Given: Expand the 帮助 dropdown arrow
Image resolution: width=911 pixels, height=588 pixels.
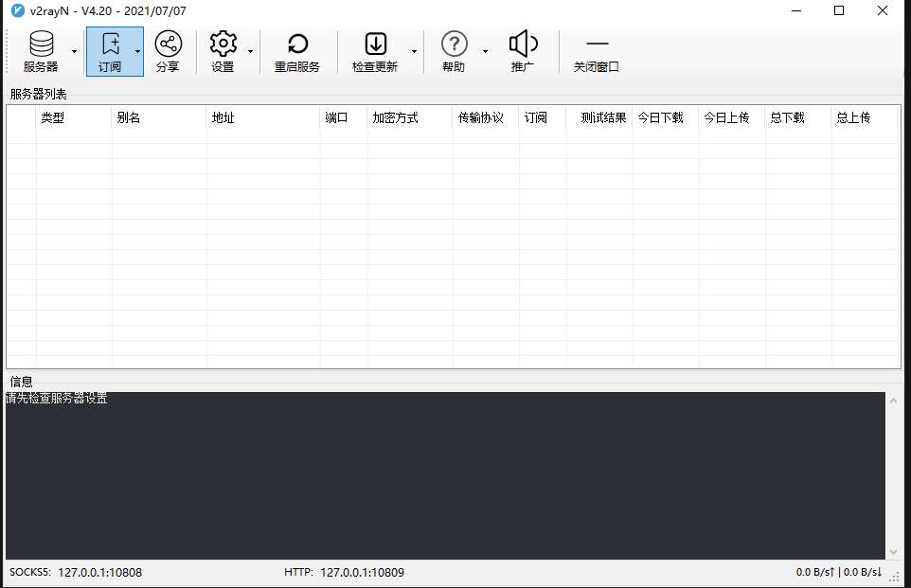Looking at the screenshot, I should click(485, 51).
